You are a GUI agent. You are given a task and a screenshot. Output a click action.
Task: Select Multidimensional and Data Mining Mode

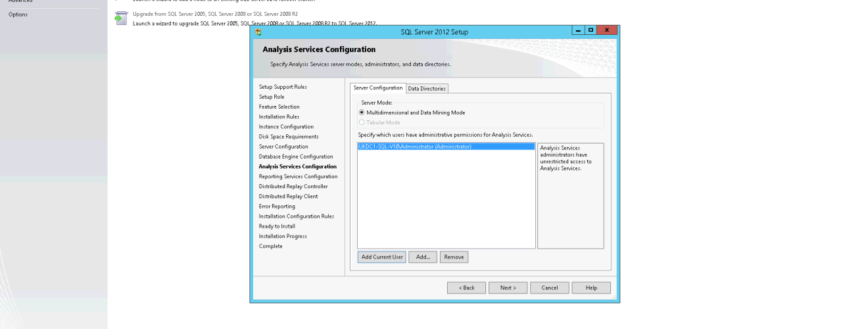click(412, 113)
